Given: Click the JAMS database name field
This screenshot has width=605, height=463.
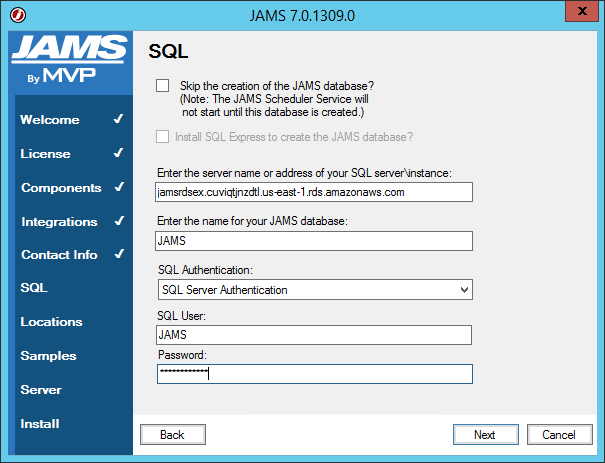Looking at the screenshot, I should (314, 241).
